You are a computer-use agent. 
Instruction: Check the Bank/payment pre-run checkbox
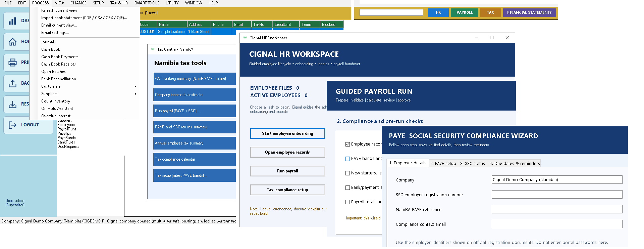pos(348,188)
